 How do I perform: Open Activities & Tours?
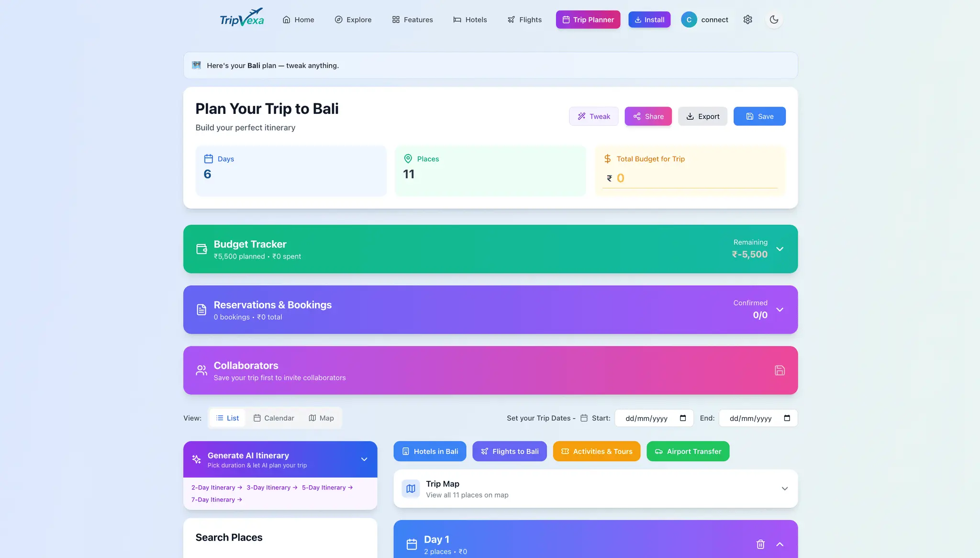597,451
